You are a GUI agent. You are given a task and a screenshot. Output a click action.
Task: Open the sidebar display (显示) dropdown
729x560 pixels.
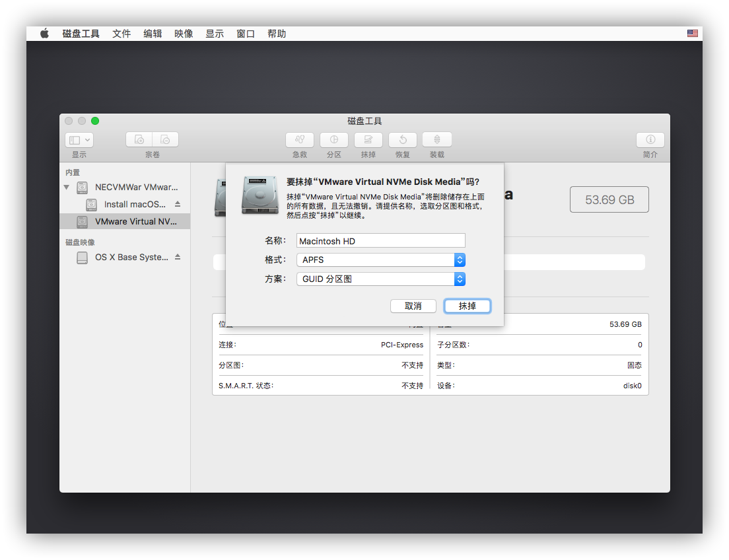pos(79,139)
